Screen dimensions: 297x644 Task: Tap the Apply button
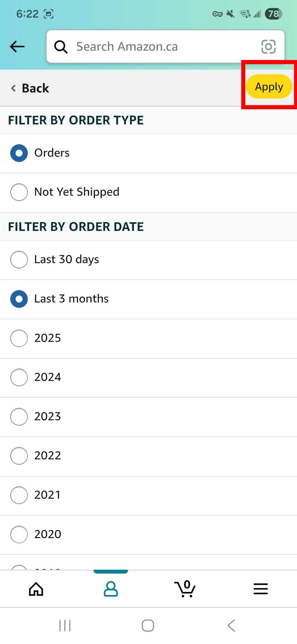[269, 87]
